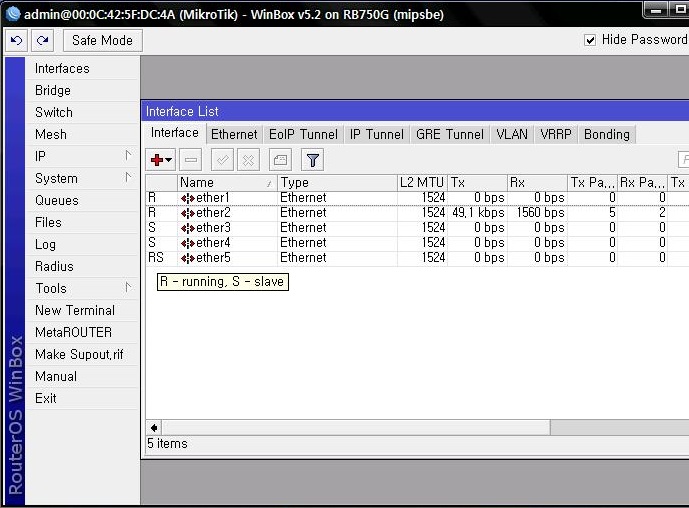Select the Interface tab

174,133
